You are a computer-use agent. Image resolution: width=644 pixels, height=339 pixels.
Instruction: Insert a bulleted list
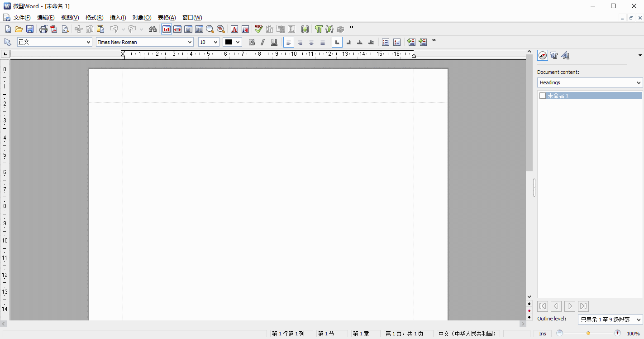[386, 42]
